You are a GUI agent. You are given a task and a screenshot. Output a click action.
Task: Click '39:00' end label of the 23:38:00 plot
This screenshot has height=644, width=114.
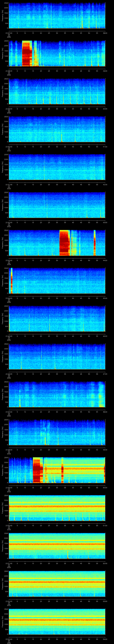[x=105, y=71]
